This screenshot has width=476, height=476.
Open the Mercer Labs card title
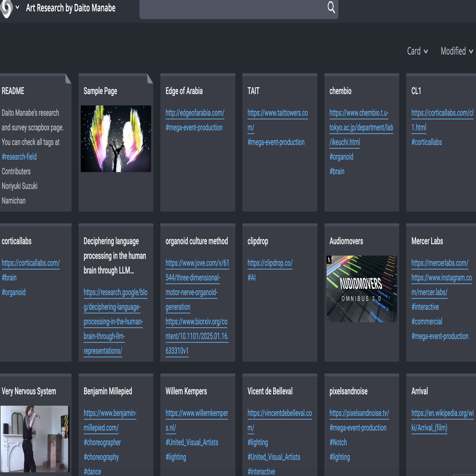427,241
